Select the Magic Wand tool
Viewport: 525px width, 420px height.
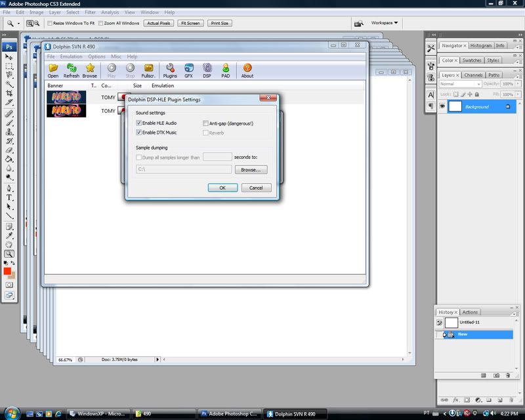pos(9,84)
